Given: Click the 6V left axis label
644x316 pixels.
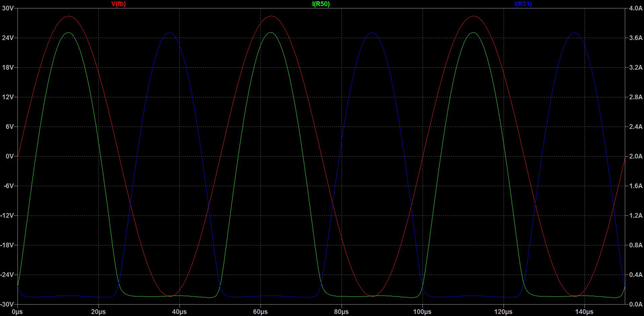Looking at the screenshot, I should 9,127.
